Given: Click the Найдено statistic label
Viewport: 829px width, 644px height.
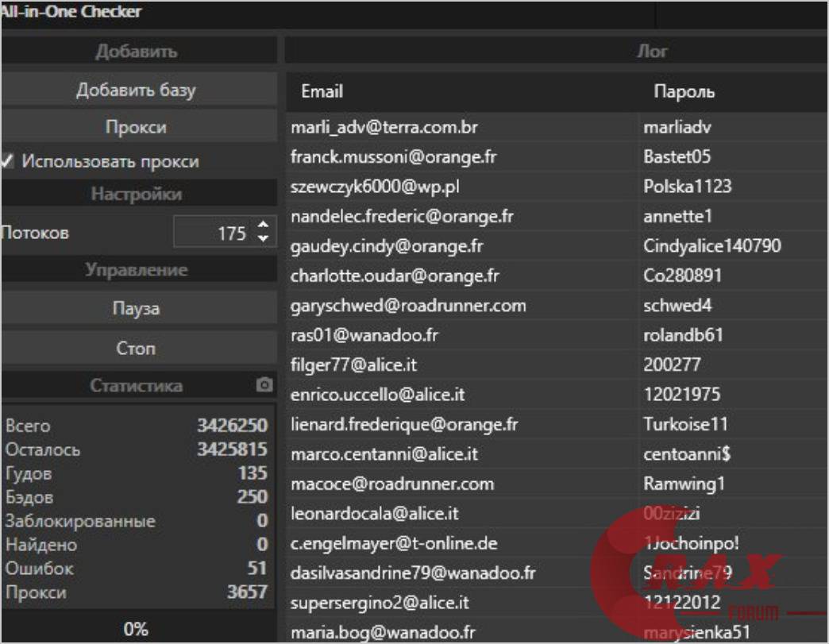Looking at the screenshot, I should (x=41, y=545).
